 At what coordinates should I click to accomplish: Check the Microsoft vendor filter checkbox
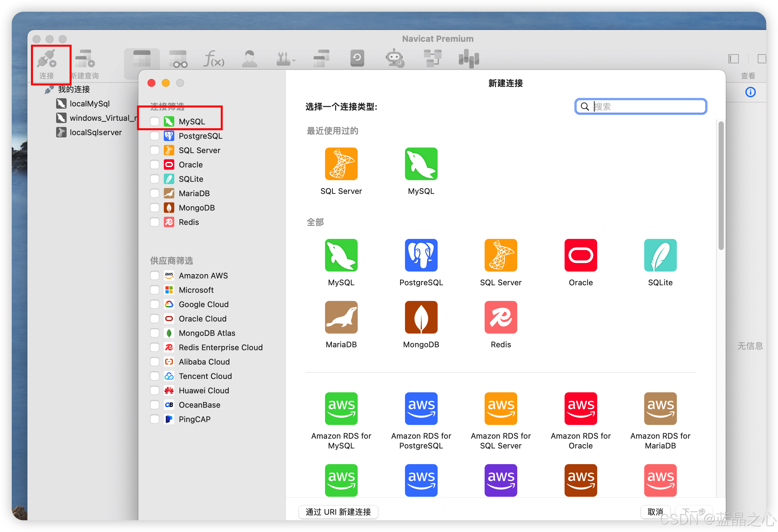[155, 290]
